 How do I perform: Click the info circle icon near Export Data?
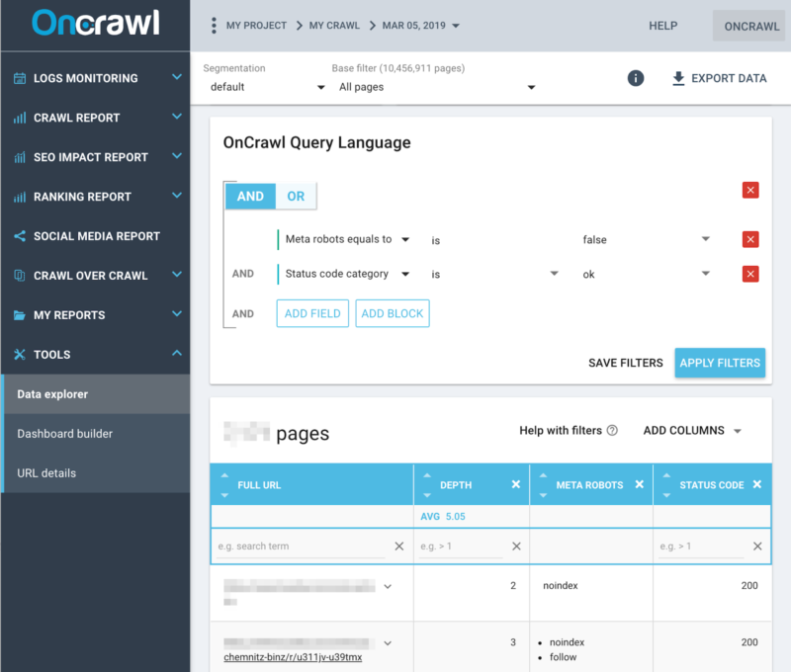pyautogui.click(x=636, y=78)
